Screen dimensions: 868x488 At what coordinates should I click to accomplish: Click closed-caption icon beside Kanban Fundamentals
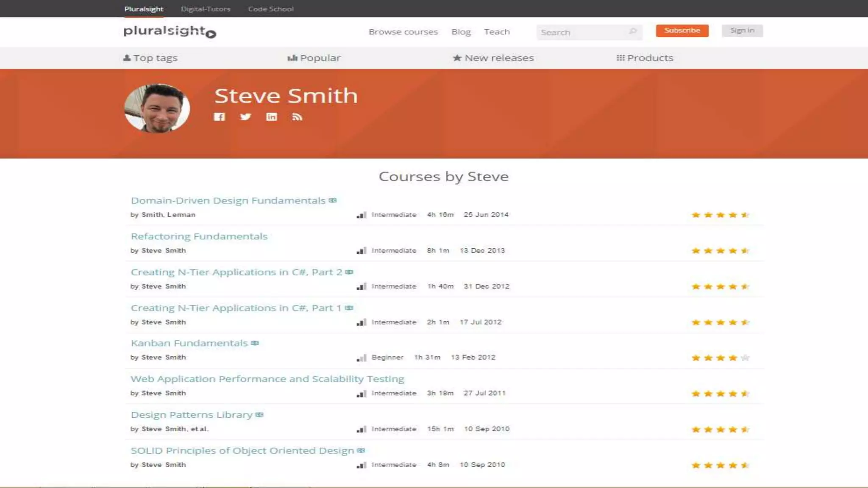tap(255, 343)
